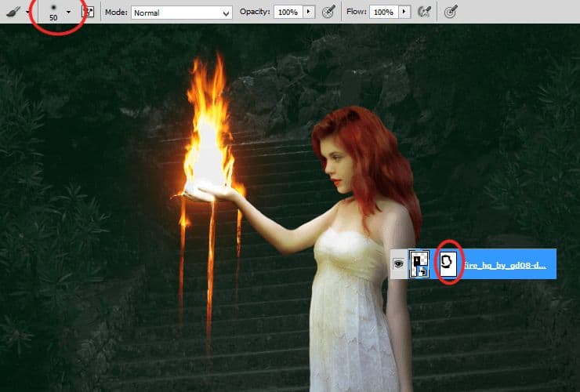This screenshot has width=580, height=392.
Task: Select the fire_hq layer smart object thumbnail
Action: tap(419, 264)
